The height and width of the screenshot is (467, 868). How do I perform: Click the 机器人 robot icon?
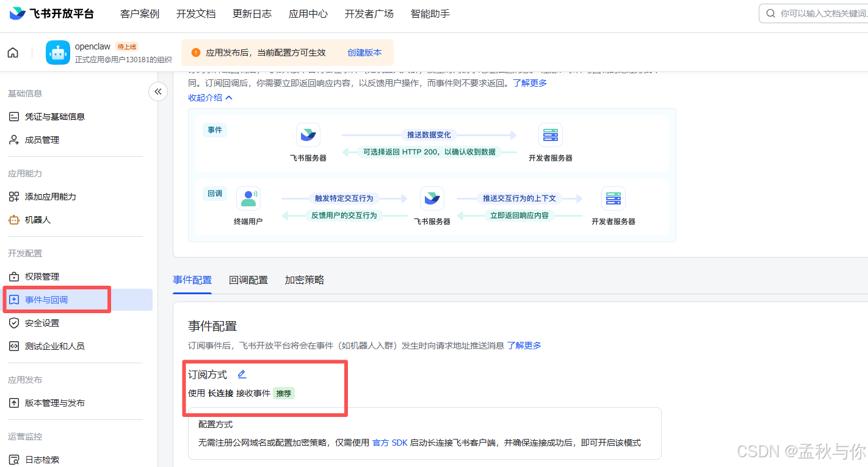(13, 219)
